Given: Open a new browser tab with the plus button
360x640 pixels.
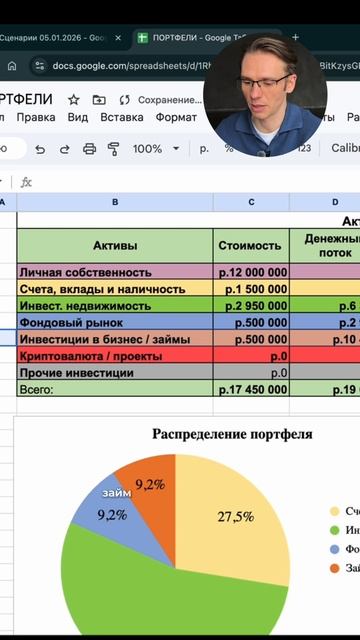Looking at the screenshot, I should 296,38.
